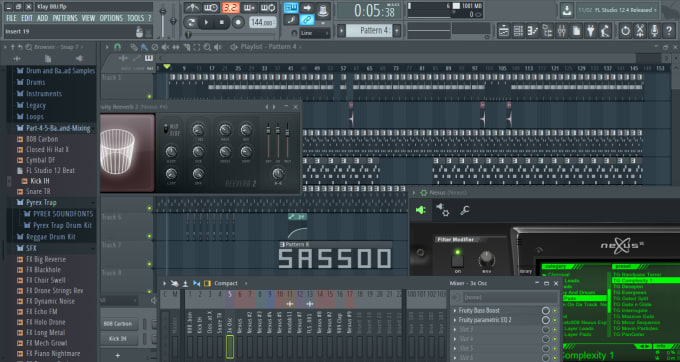Screen dimensions: 680x362
Task: Expand Fruity Bass Boost slot arrow
Action: click(455, 310)
